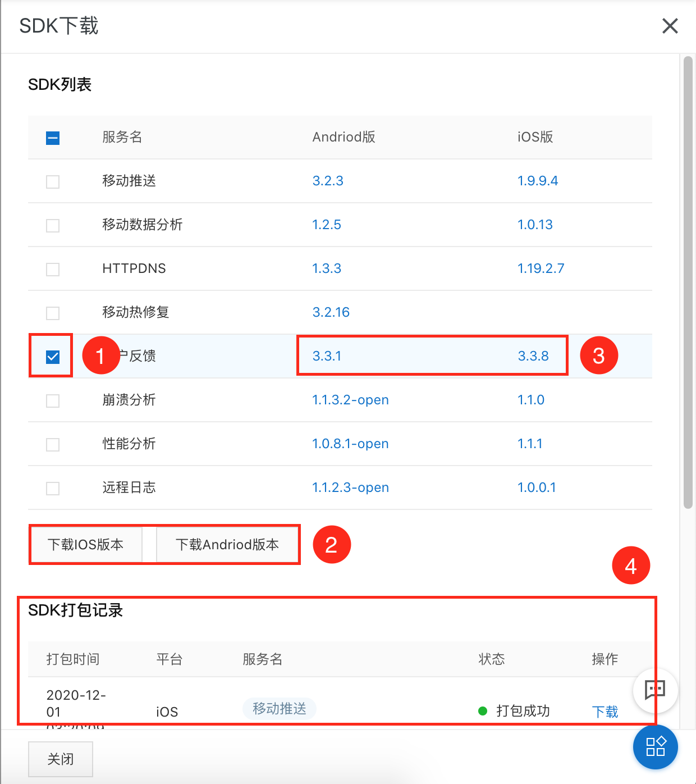Check the 性能分析 checkbox
Screen dimensions: 696x784
[53, 444]
